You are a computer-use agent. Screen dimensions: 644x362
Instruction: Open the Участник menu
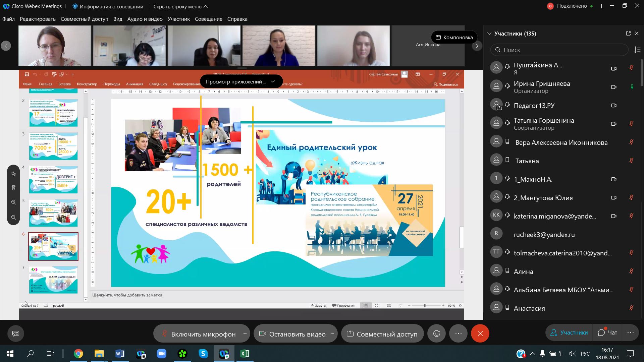point(179,19)
